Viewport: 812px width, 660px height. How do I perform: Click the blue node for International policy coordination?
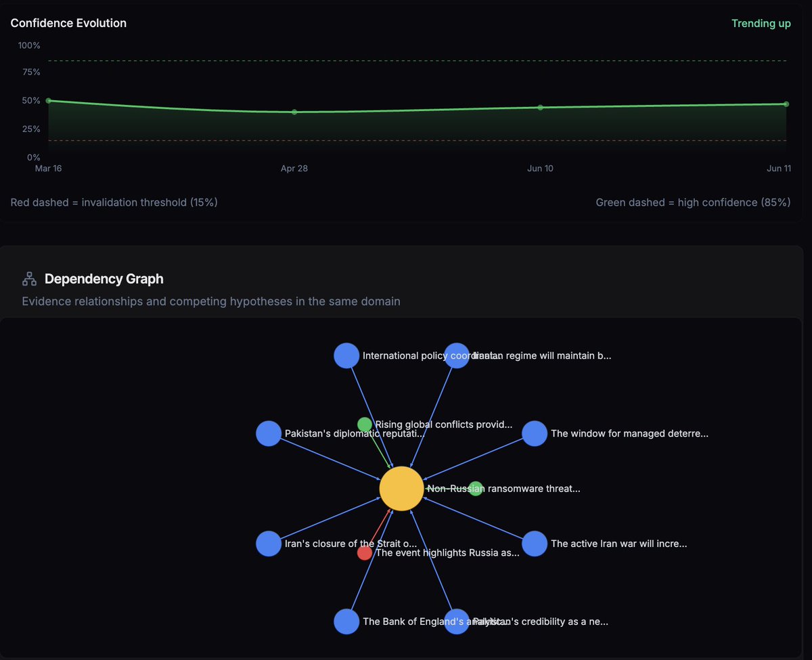pyautogui.click(x=346, y=355)
